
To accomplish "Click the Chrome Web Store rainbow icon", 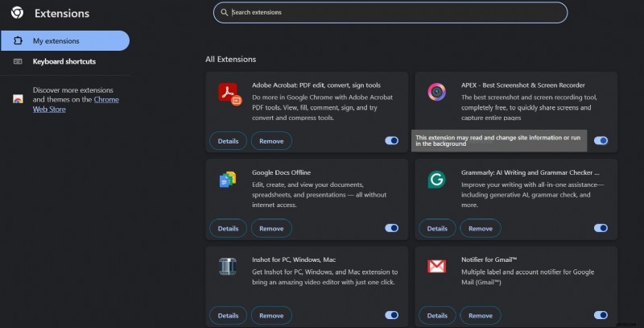I will click(x=18, y=99).
